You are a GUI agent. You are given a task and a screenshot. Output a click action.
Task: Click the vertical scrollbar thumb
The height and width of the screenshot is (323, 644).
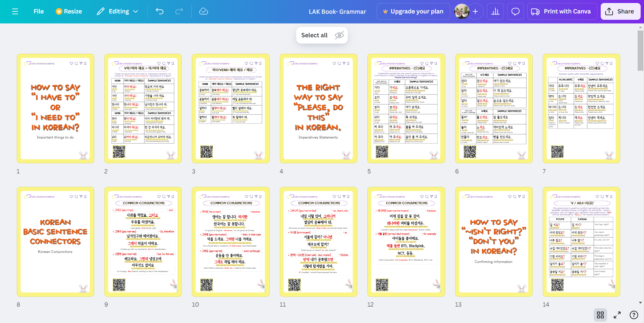[x=640, y=50]
